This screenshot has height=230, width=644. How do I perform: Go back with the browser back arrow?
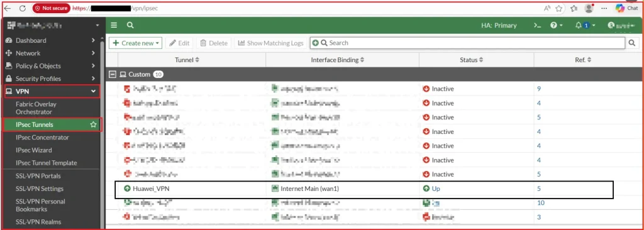tap(8, 8)
